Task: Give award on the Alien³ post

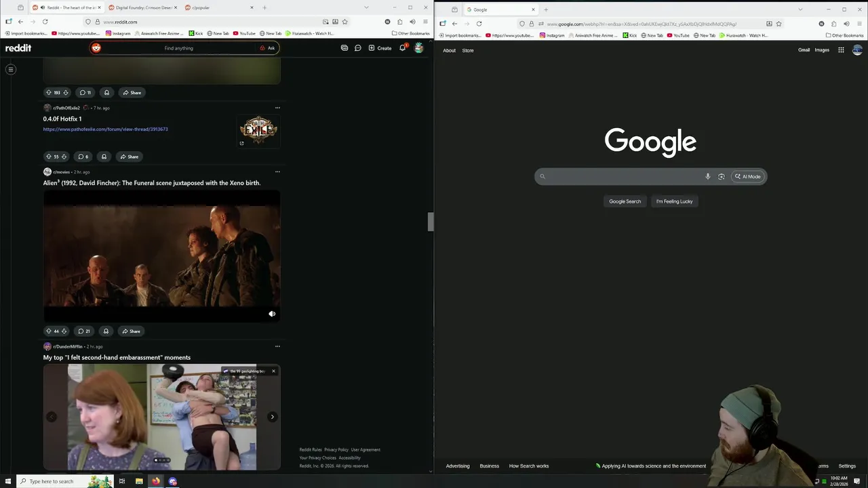Action: click(x=106, y=331)
